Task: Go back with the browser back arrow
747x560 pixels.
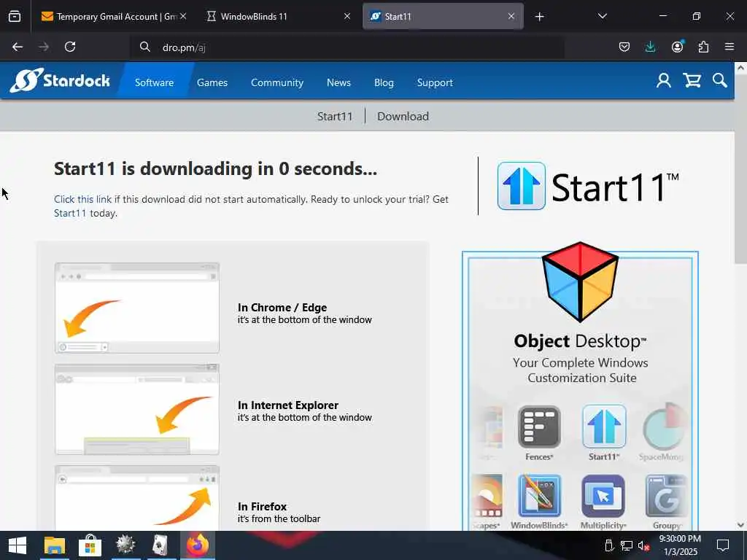Action: [x=18, y=47]
